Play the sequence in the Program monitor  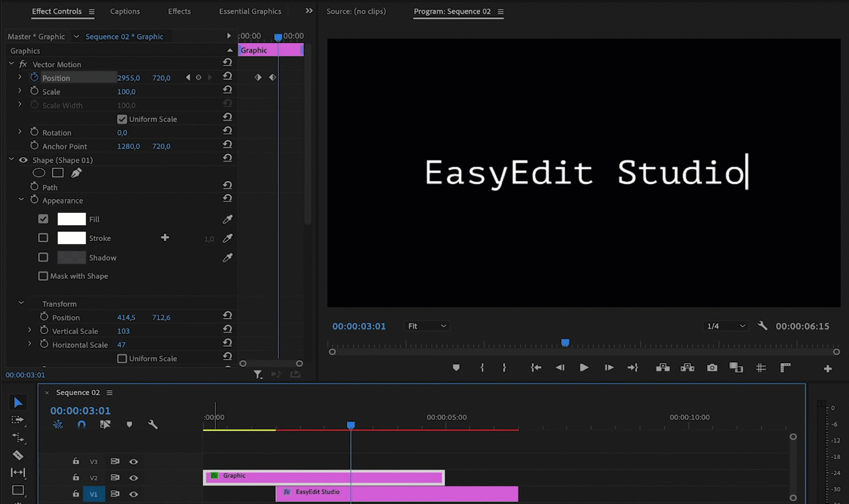tap(584, 368)
